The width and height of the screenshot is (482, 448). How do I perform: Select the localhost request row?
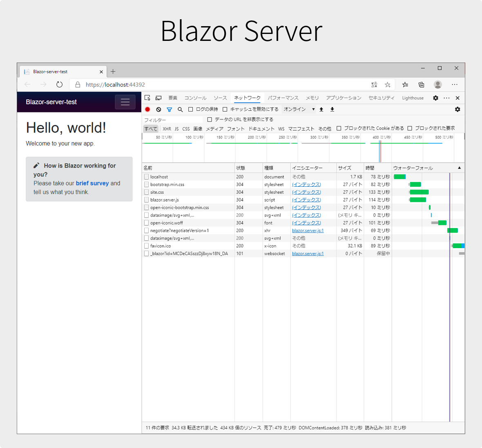[x=303, y=177]
